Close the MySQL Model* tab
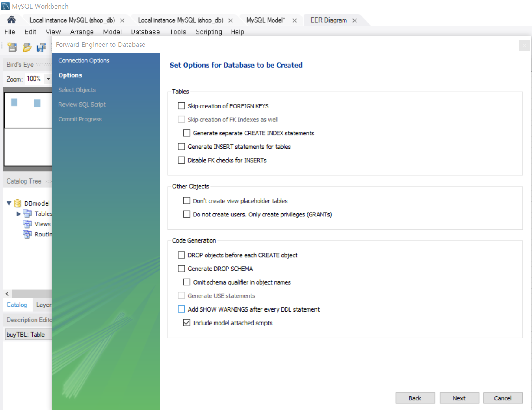 [295, 20]
